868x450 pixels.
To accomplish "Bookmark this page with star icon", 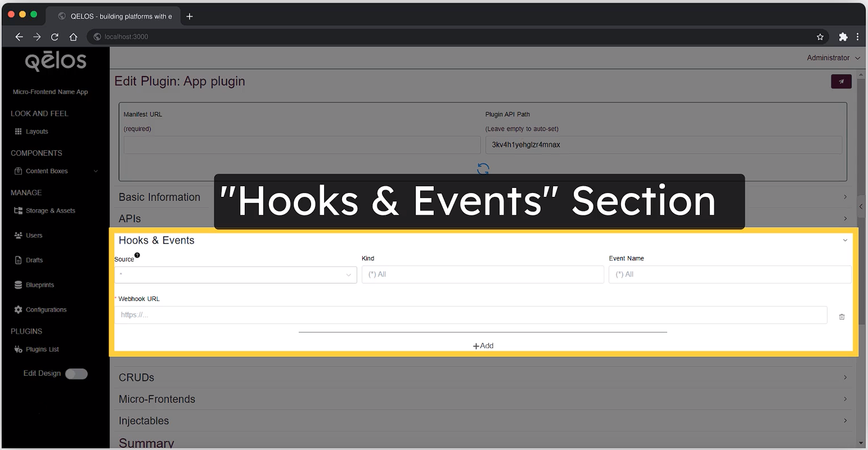I will [x=820, y=37].
